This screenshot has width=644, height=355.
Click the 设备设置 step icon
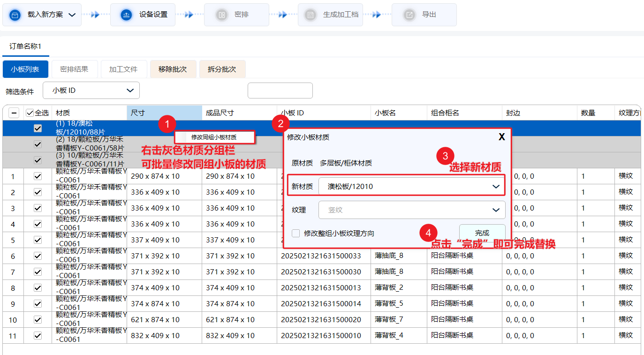coord(126,15)
